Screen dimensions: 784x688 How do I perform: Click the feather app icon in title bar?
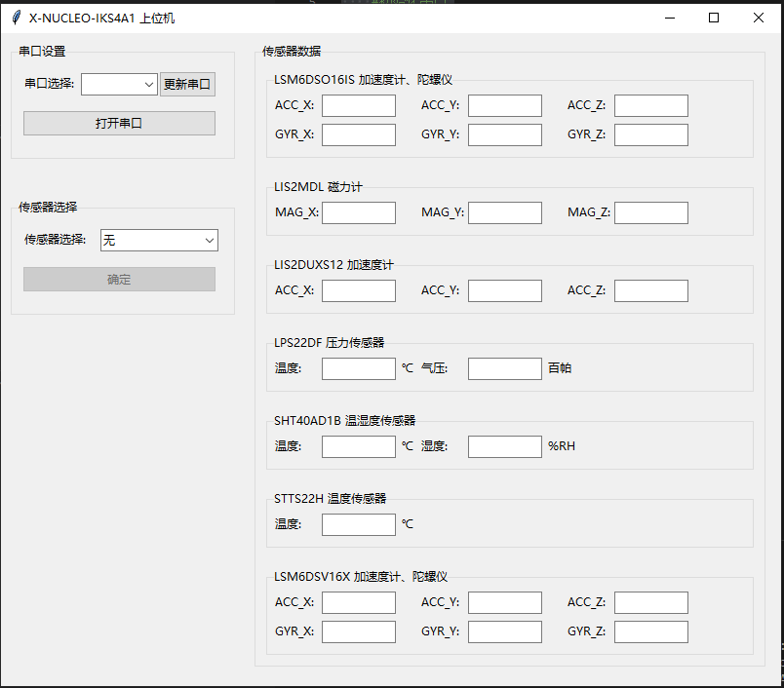pyautogui.click(x=17, y=18)
